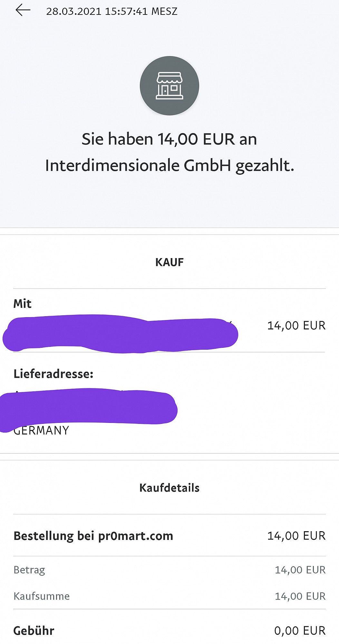Tap the transaction date and time text
Viewport: 339px width, 644px height.
pos(111,12)
